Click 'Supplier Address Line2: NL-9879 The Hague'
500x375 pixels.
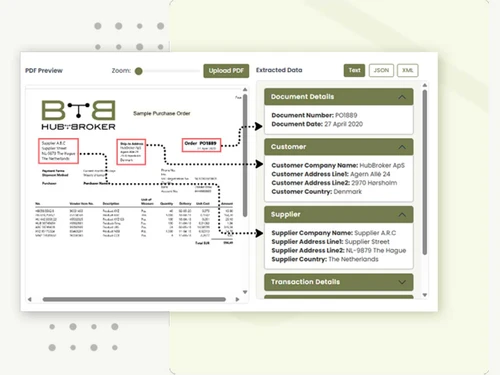(339, 250)
